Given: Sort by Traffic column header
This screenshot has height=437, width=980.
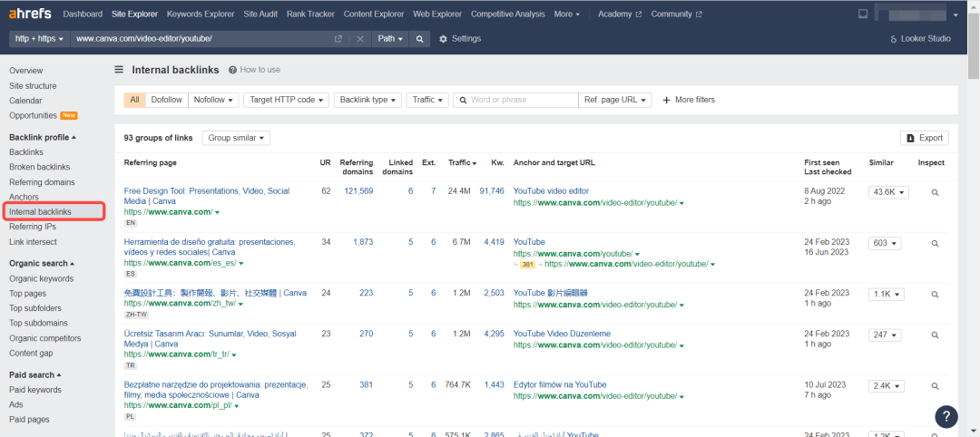Looking at the screenshot, I should point(463,163).
